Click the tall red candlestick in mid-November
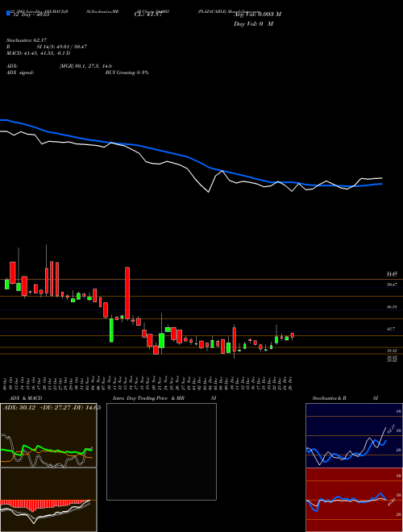 pyautogui.click(x=127, y=293)
